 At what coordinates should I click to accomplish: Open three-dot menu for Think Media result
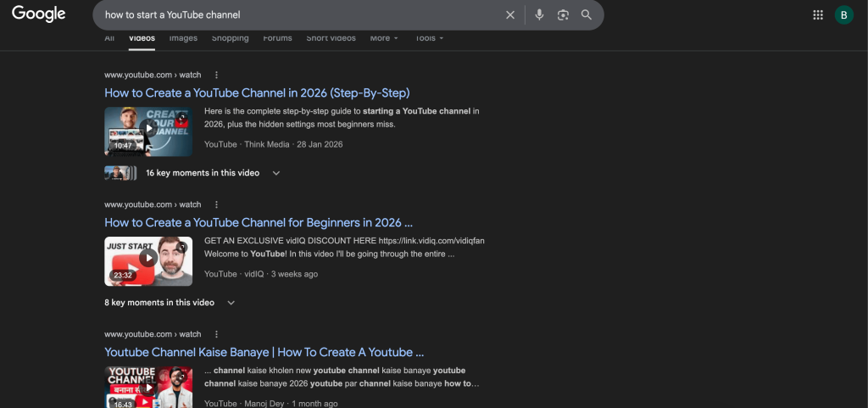click(216, 75)
